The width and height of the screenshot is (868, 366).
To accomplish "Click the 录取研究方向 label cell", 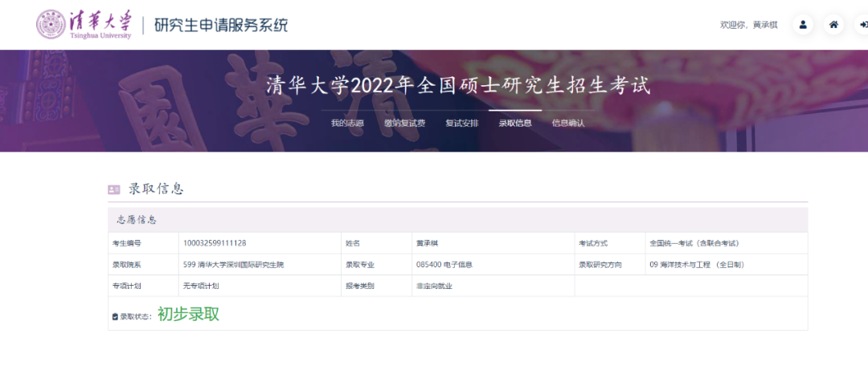I will tap(610, 265).
